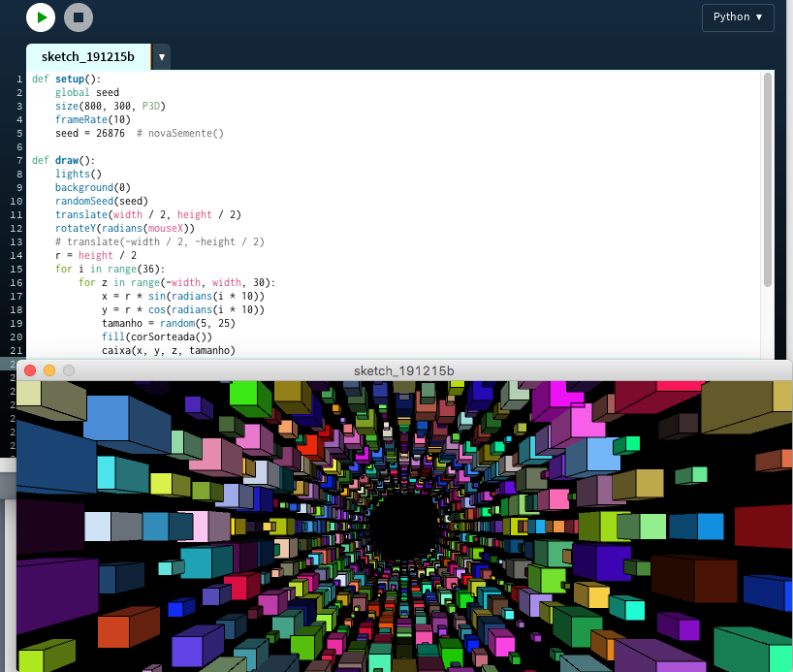Click the 'r = height / 2' line
This screenshot has height=672, width=793.
(96, 256)
